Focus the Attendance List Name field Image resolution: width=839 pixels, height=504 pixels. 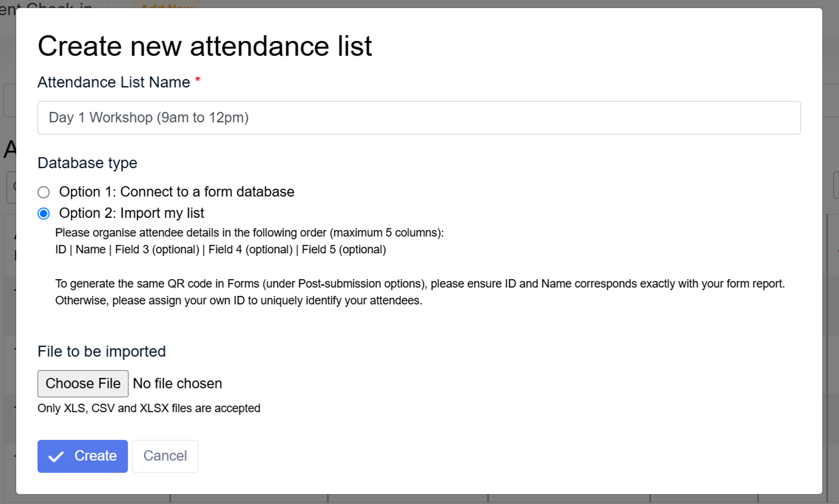tap(419, 118)
